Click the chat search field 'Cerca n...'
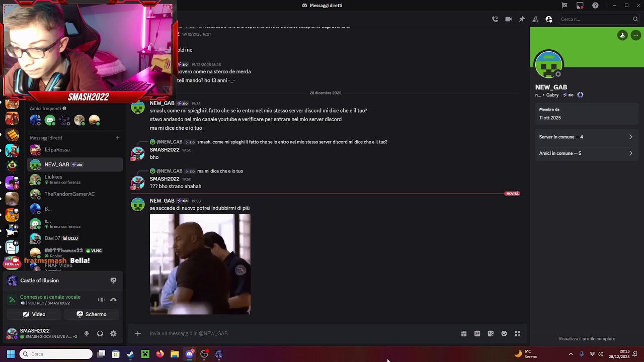The image size is (644, 362). [599, 19]
